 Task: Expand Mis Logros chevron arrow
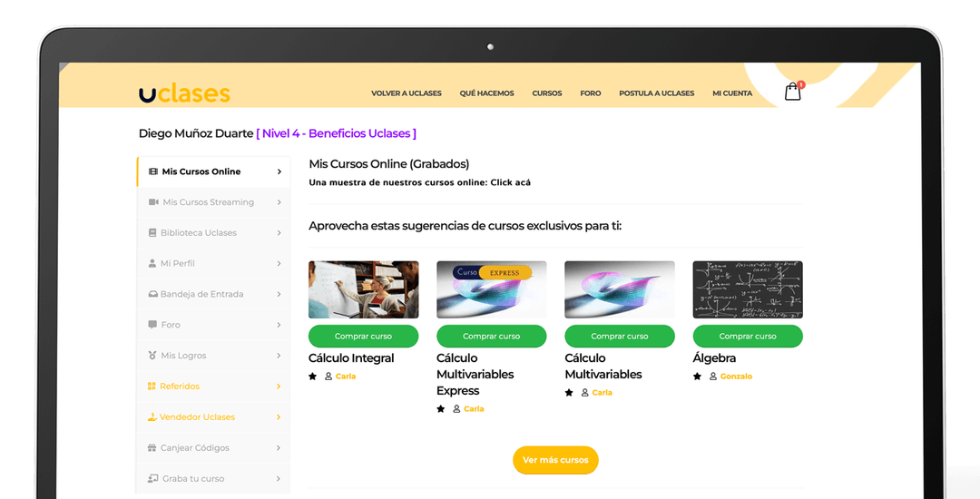click(x=279, y=356)
